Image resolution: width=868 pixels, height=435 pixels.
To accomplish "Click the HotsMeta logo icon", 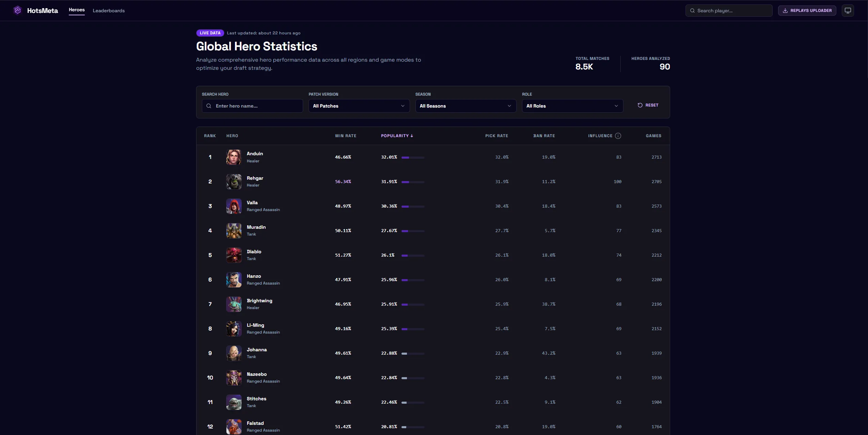I will click(x=18, y=11).
